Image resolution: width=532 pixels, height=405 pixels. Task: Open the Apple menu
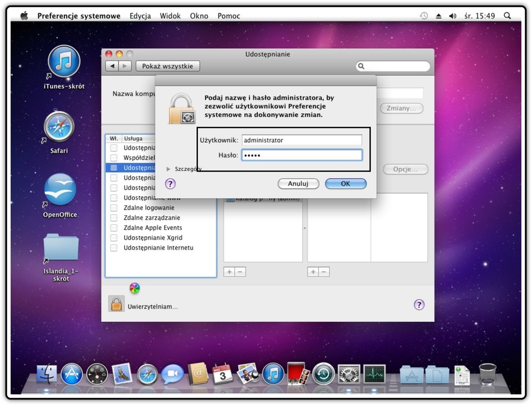click(24, 16)
